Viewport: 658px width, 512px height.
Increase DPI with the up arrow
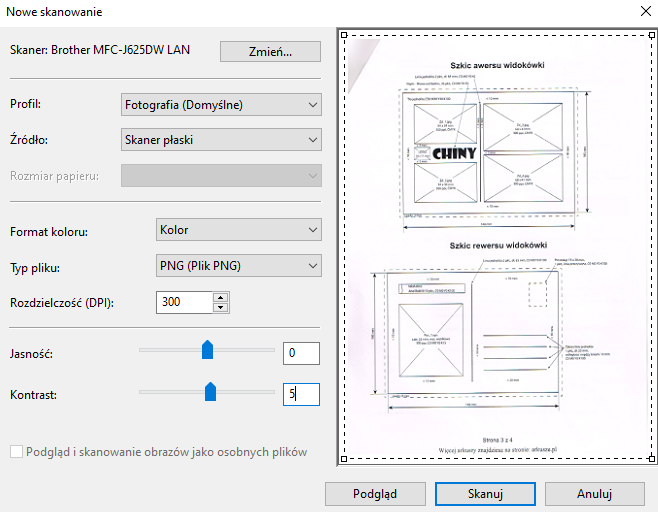[x=220, y=297]
